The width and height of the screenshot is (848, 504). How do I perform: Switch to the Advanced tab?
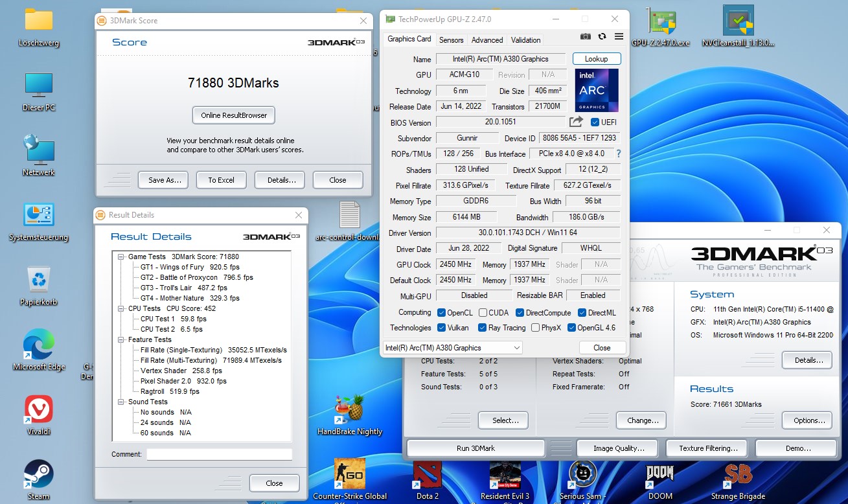pyautogui.click(x=487, y=40)
